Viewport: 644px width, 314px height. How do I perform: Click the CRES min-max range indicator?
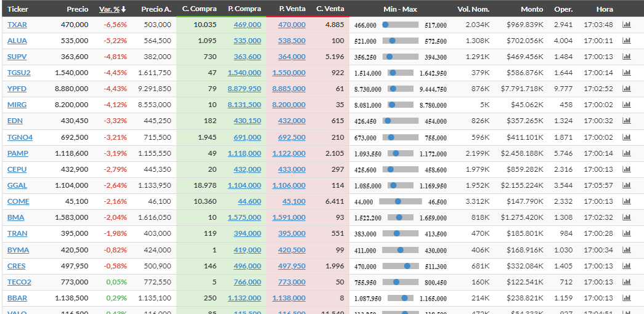pos(401,266)
